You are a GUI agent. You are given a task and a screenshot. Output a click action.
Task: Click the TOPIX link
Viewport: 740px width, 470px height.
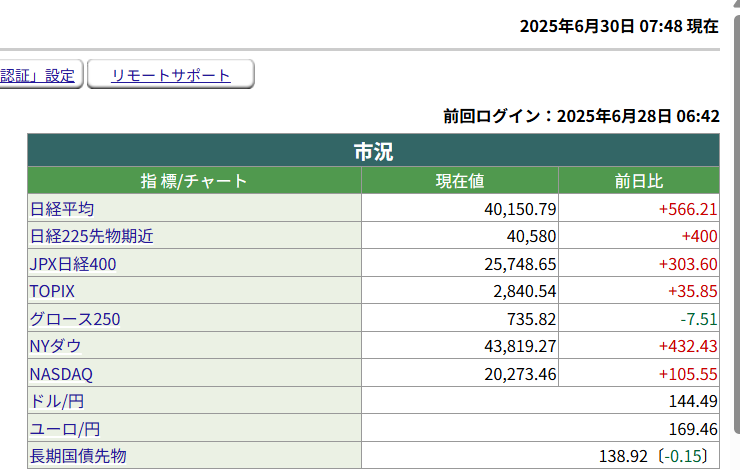click(53, 291)
